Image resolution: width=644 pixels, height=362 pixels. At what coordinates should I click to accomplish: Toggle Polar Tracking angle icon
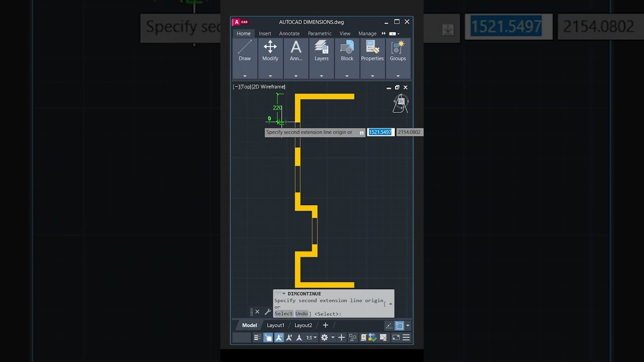pyautogui.click(x=389, y=325)
